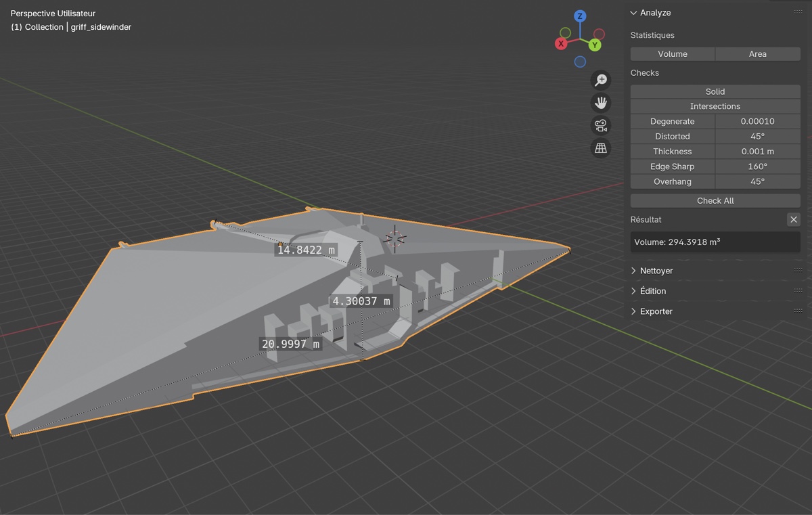The height and width of the screenshot is (515, 812).
Task: Select the pan hand viewport icon
Action: pyautogui.click(x=600, y=103)
